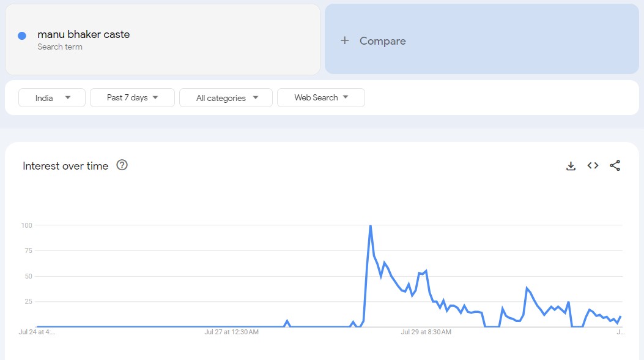
Task: Click the blue dot for search term
Action: click(22, 36)
